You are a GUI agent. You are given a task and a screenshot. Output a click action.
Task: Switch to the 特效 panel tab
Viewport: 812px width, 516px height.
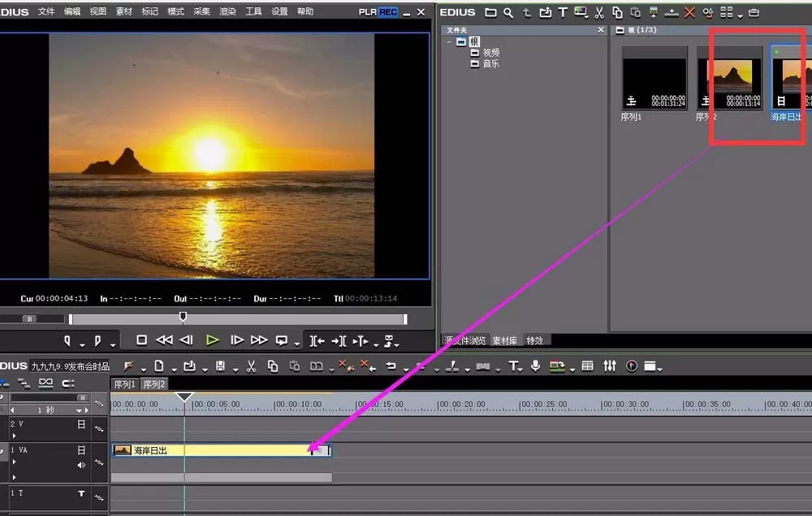point(534,340)
